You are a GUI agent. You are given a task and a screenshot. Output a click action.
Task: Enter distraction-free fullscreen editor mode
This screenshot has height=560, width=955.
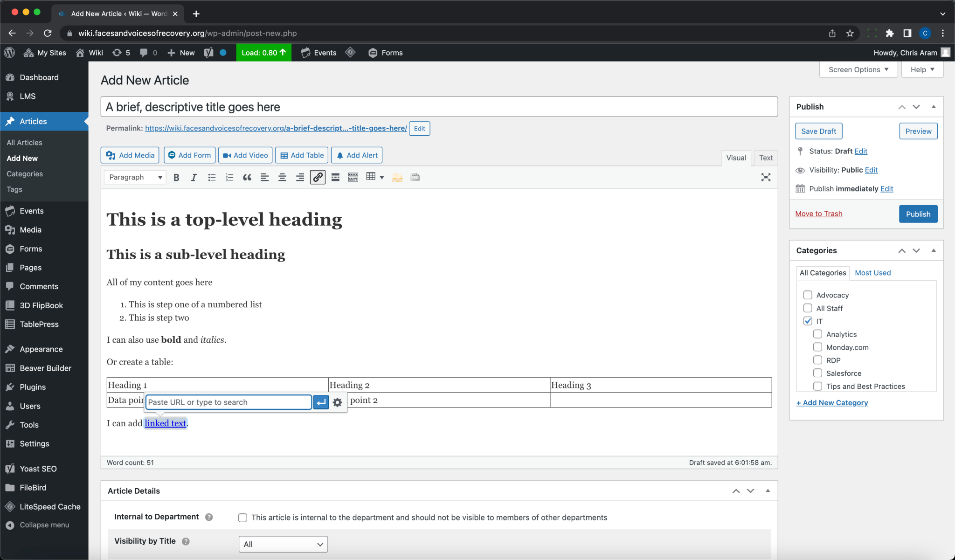pos(766,177)
